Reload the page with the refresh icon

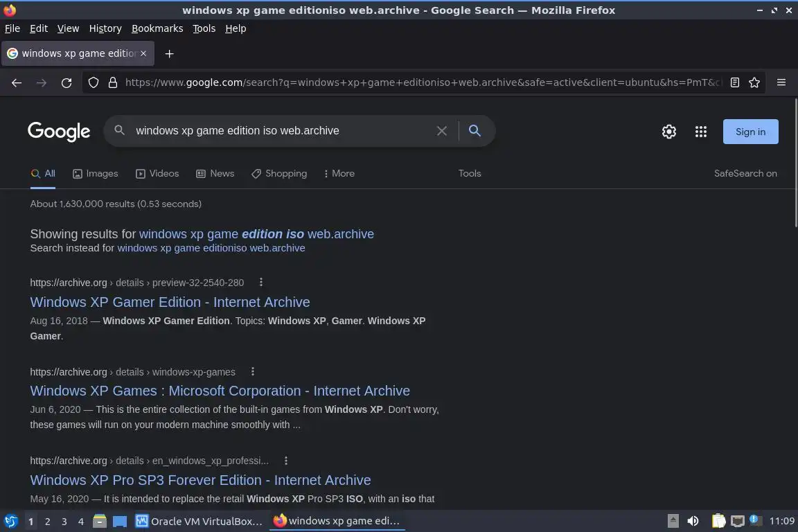click(x=66, y=82)
